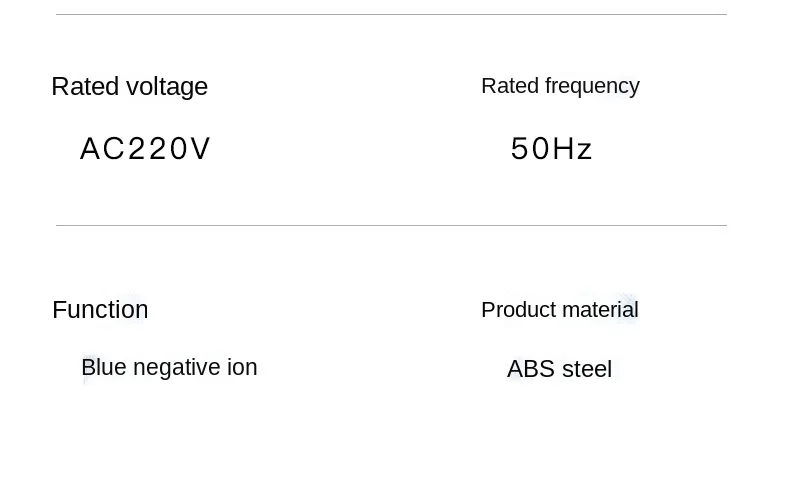Image resolution: width=790 pixels, height=497 pixels.
Task: Click the middle horizontal divider line
Action: pos(391,226)
